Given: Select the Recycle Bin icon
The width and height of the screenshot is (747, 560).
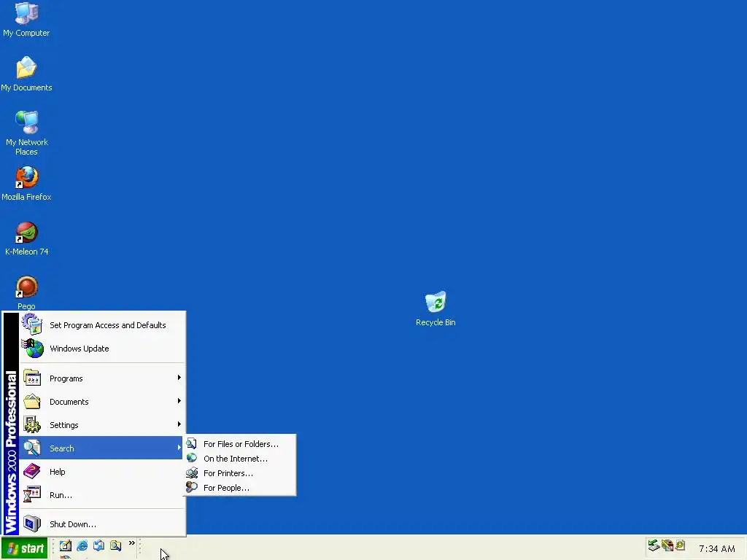Looking at the screenshot, I should click(x=436, y=308).
